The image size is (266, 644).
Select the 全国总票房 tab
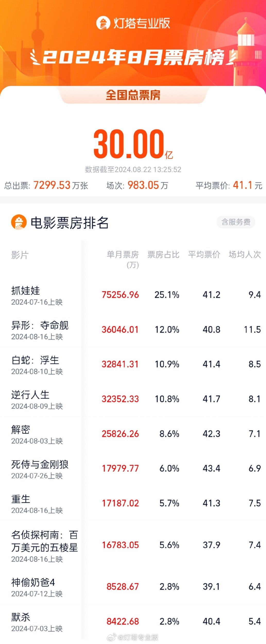coord(133,95)
